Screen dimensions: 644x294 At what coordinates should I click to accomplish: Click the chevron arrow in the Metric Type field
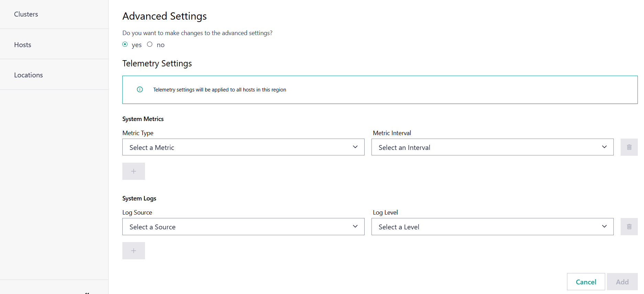[x=355, y=147]
